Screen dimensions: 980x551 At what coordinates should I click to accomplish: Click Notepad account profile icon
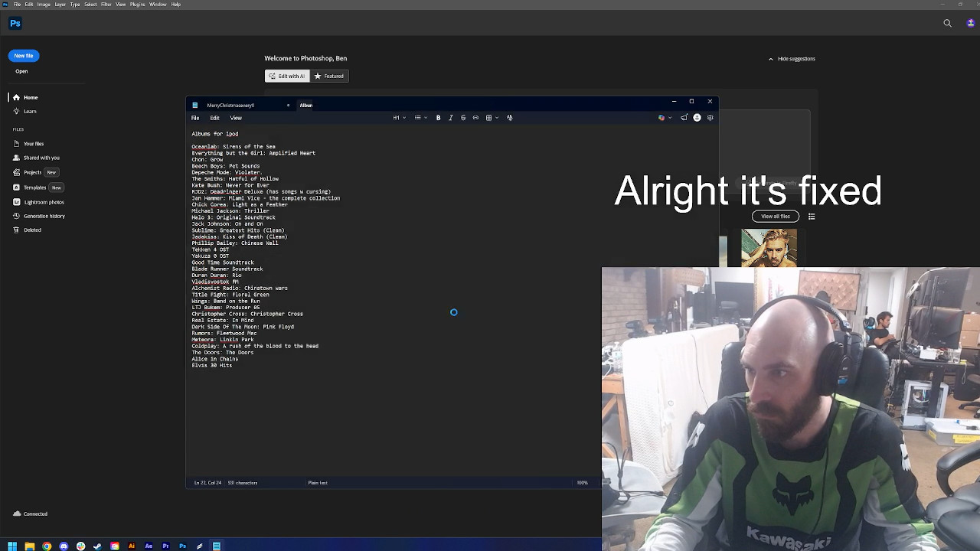pos(697,118)
